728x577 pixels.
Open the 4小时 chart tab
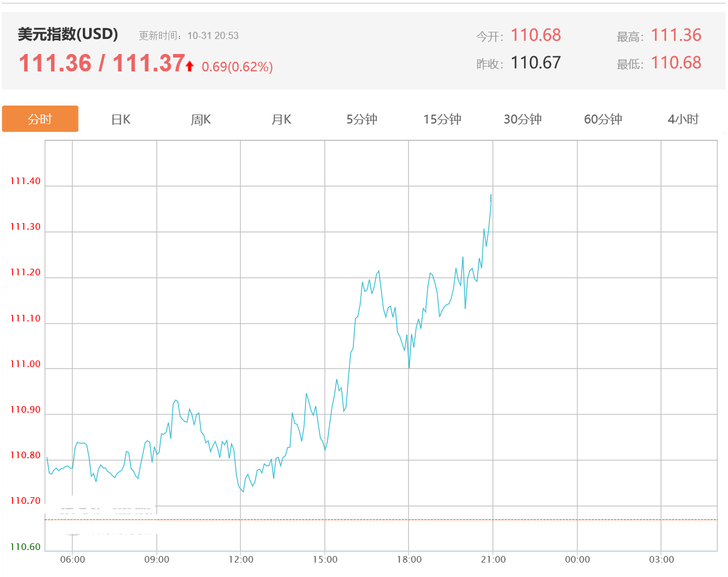[684, 119]
